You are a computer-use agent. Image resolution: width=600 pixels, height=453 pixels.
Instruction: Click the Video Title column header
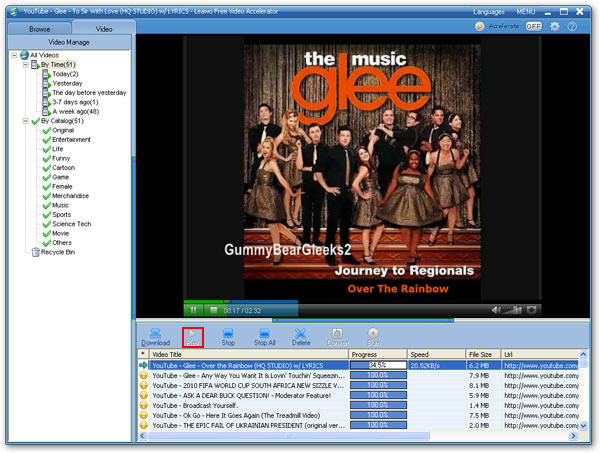(249, 354)
